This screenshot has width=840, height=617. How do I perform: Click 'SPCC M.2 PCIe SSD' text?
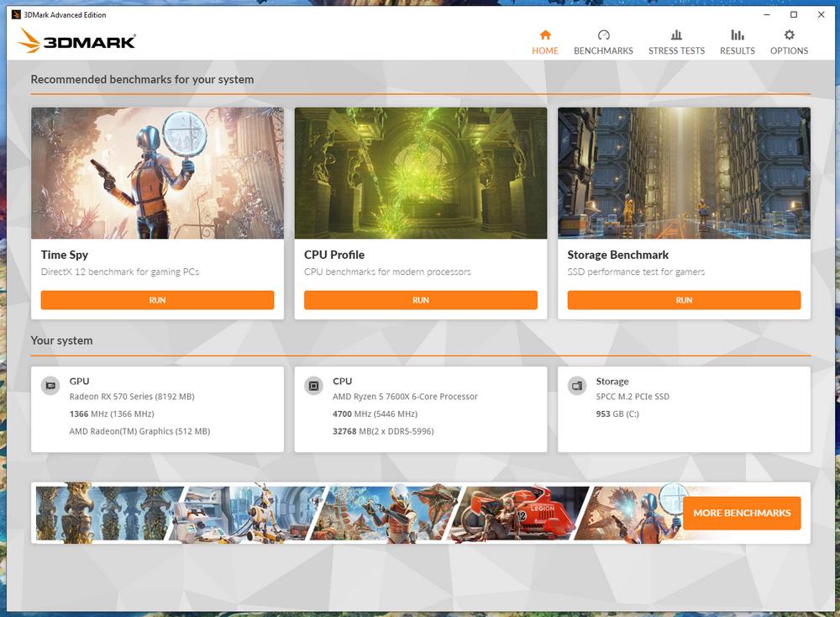pos(633,397)
